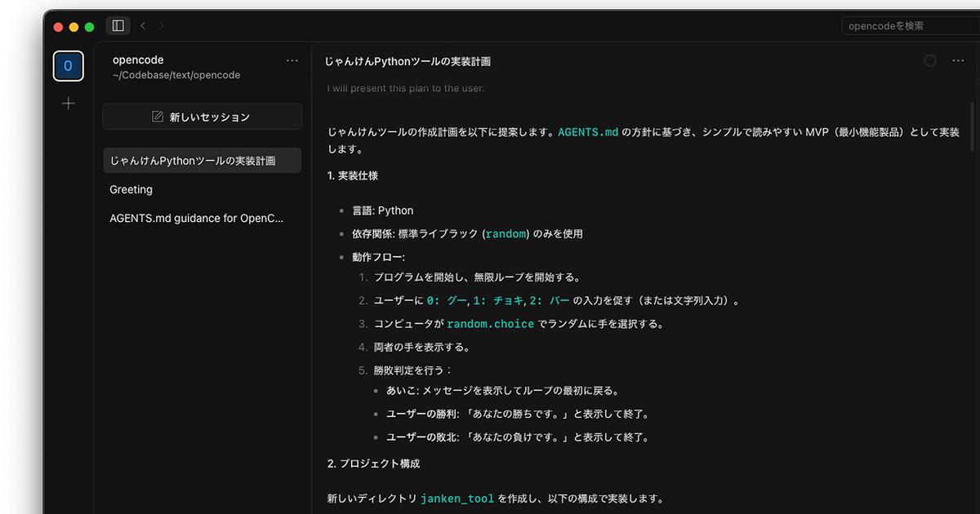Screen dimensions: 980x514
Task: Click the 両者の手を表示する。 step
Action: [x=422, y=347]
